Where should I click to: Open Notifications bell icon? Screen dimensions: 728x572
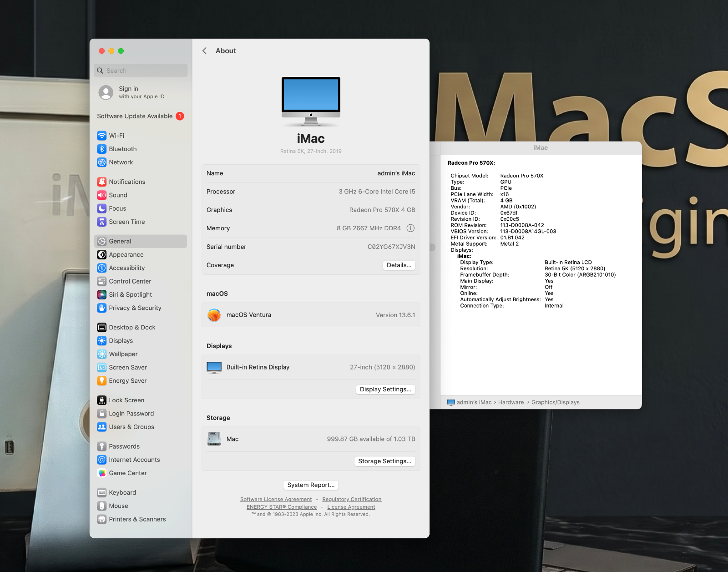point(102,182)
